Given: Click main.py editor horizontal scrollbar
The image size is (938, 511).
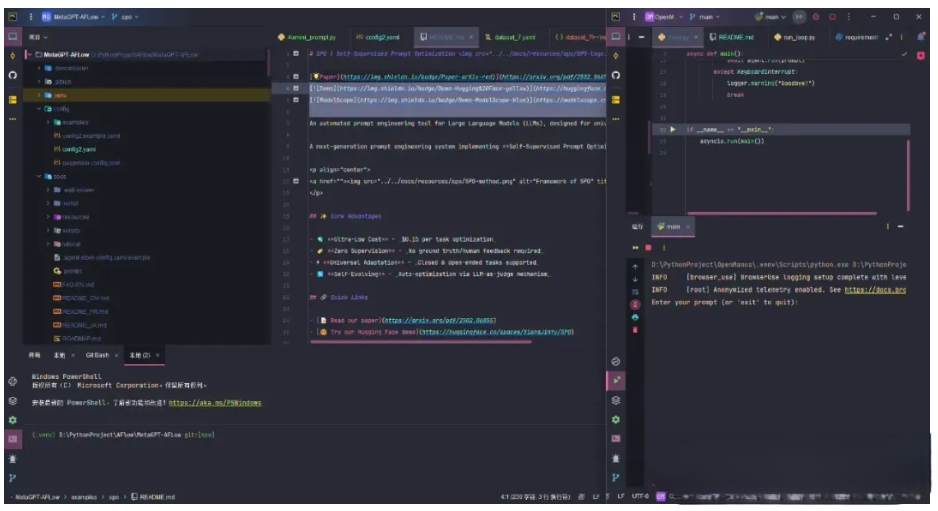Looking at the screenshot, I should pos(782,213).
